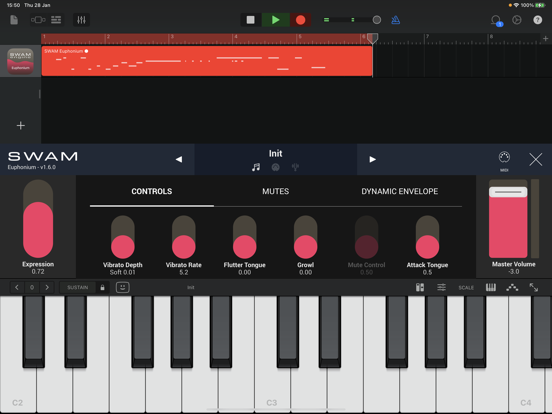Click the Growl slider knob
Image resolution: width=552 pixels, height=414 pixels.
pyautogui.click(x=306, y=247)
